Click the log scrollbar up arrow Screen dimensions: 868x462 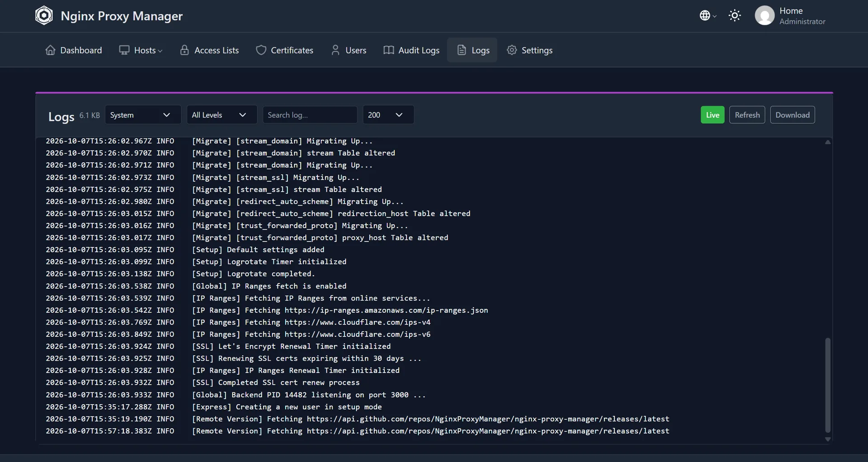point(828,142)
